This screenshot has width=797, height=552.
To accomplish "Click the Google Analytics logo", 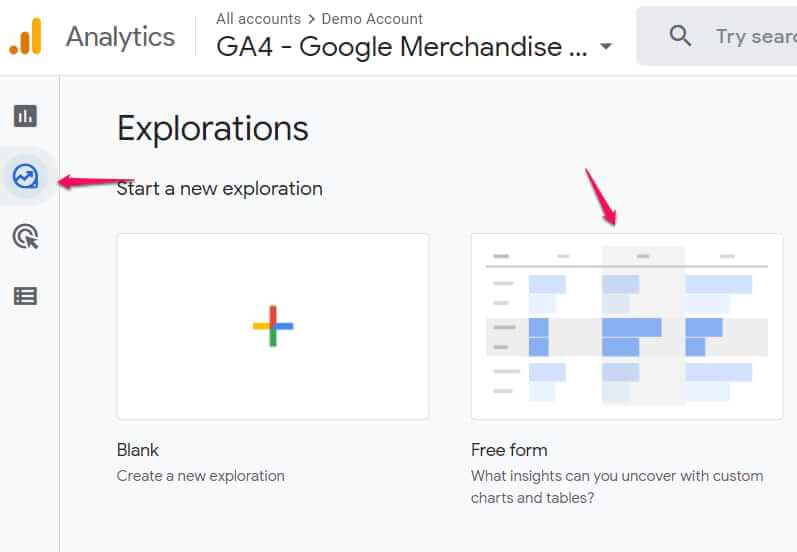I will tap(26, 37).
